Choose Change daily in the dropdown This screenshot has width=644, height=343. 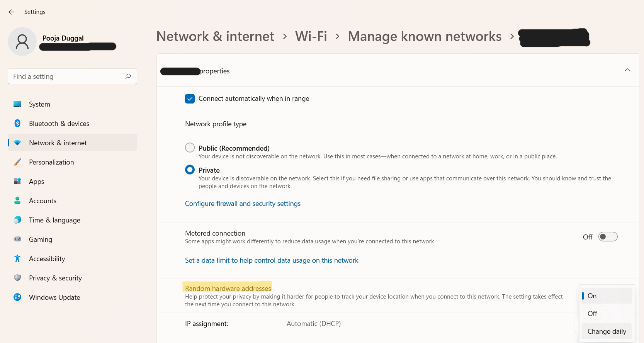pyautogui.click(x=607, y=331)
